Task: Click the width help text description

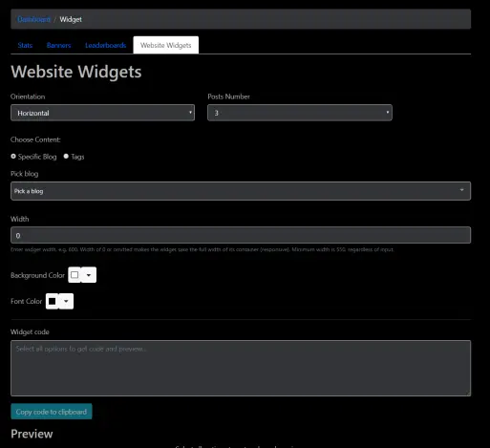Action: (x=202, y=249)
